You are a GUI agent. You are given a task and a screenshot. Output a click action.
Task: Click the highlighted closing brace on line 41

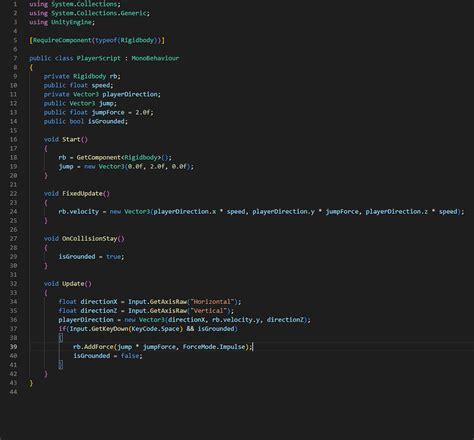point(60,365)
